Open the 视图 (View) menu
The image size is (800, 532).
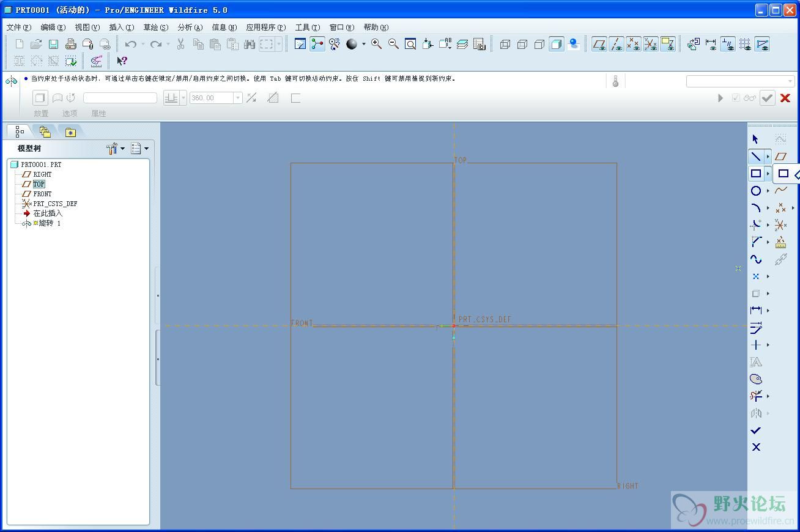87,27
